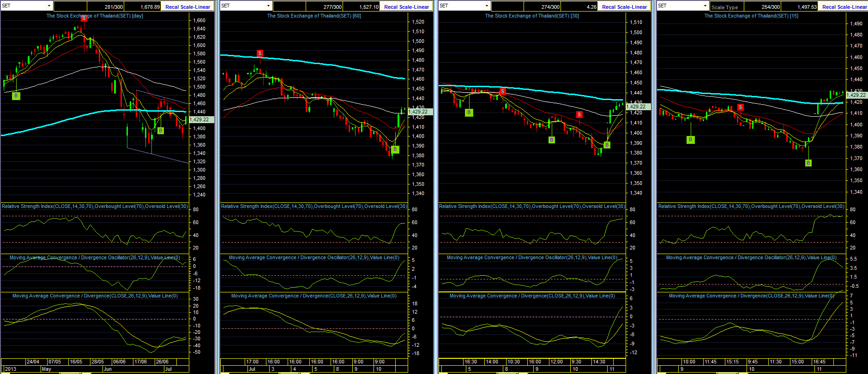This screenshot has height=374, width=868.
Task: Click the chart title ending in [30]
Action: (x=532, y=16)
